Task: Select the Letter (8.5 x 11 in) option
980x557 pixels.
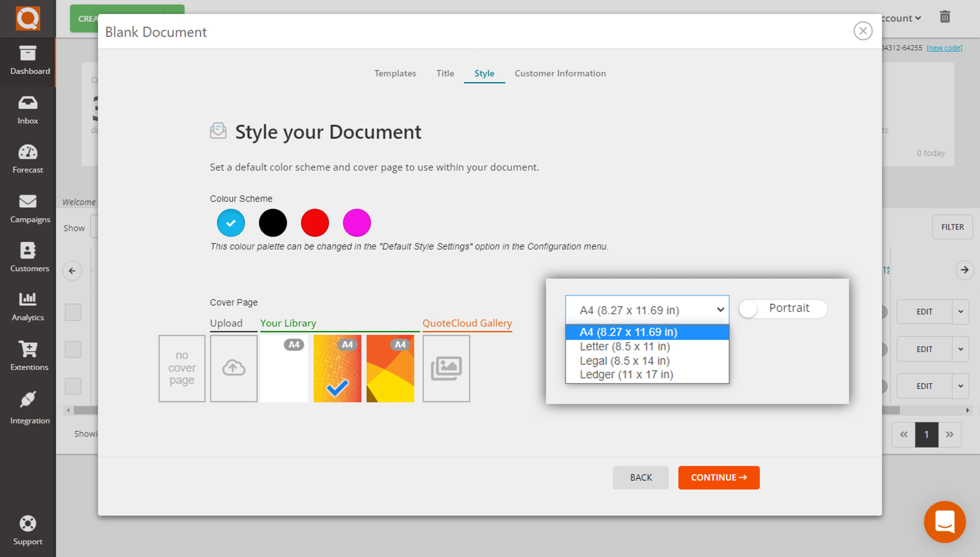Action: (x=625, y=346)
